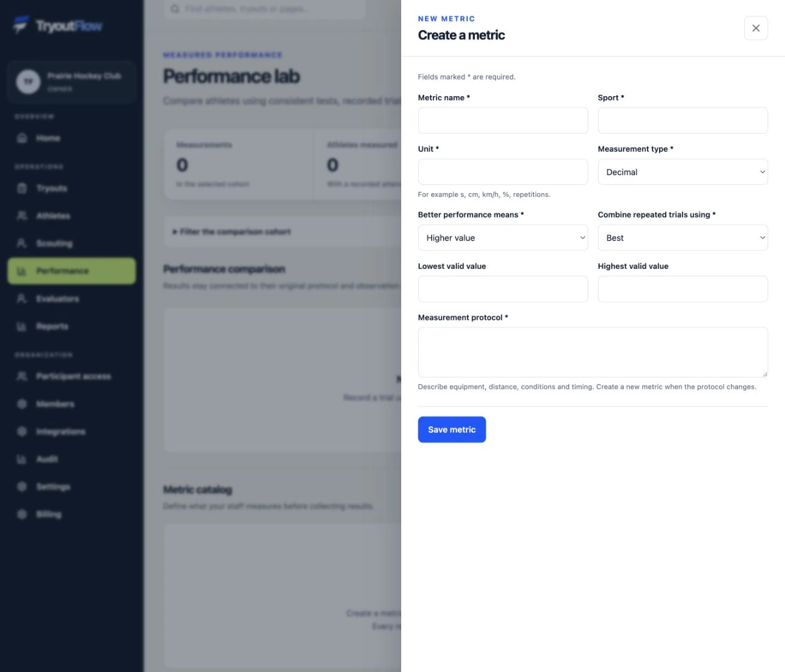
Task: Click the TryoutFlow logo icon
Action: pyautogui.click(x=21, y=25)
